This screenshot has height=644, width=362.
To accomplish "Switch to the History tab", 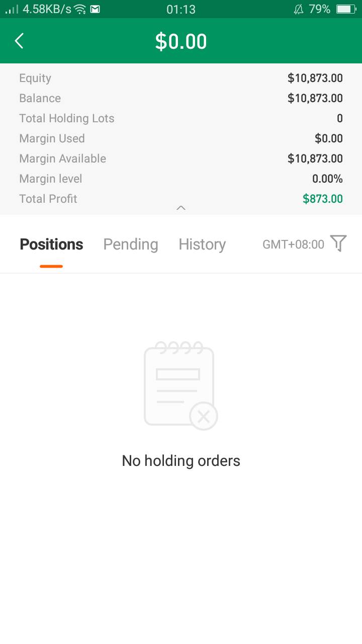I will point(202,245).
